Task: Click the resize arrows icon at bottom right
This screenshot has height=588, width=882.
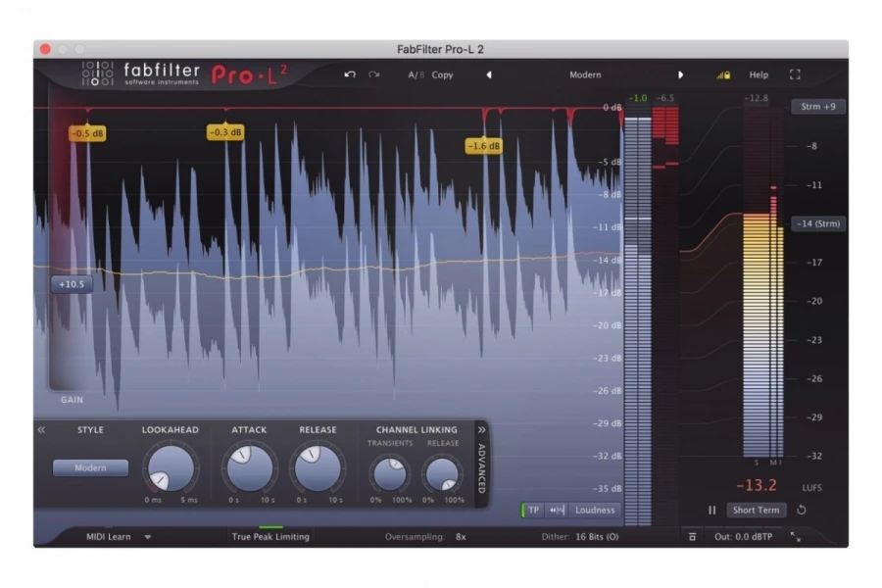Action: point(796,537)
